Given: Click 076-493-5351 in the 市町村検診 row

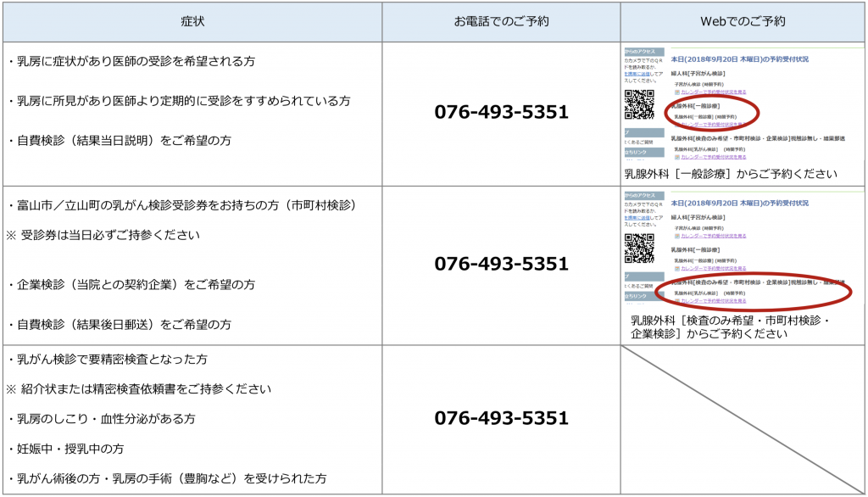Looking at the screenshot, I should [501, 264].
